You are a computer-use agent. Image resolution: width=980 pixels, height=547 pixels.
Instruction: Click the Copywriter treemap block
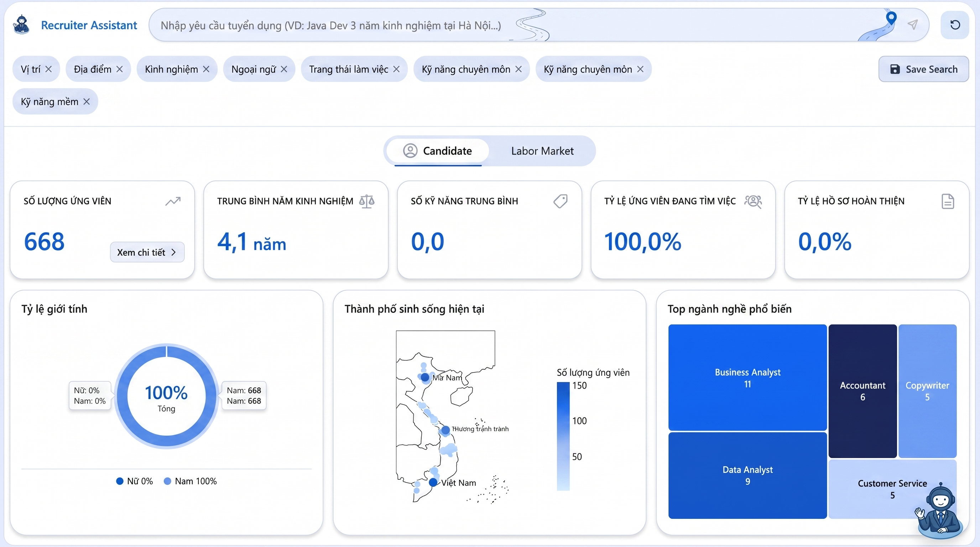click(x=927, y=391)
